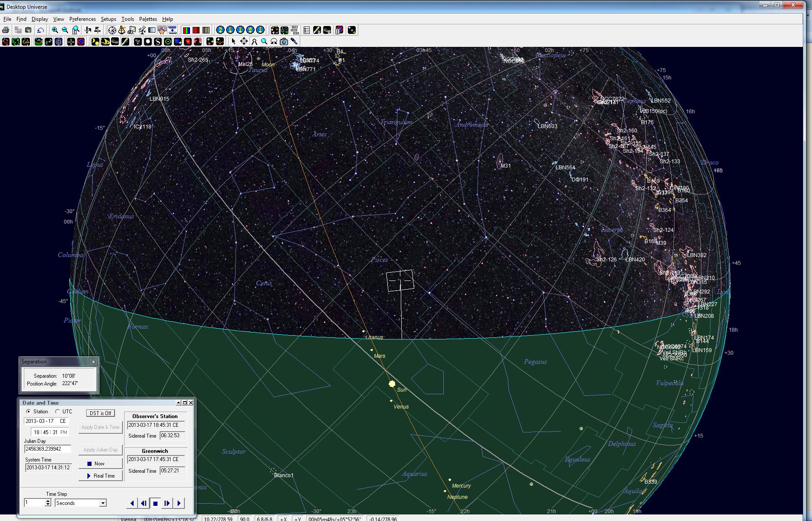Click the M31 galaxy label

(506, 166)
